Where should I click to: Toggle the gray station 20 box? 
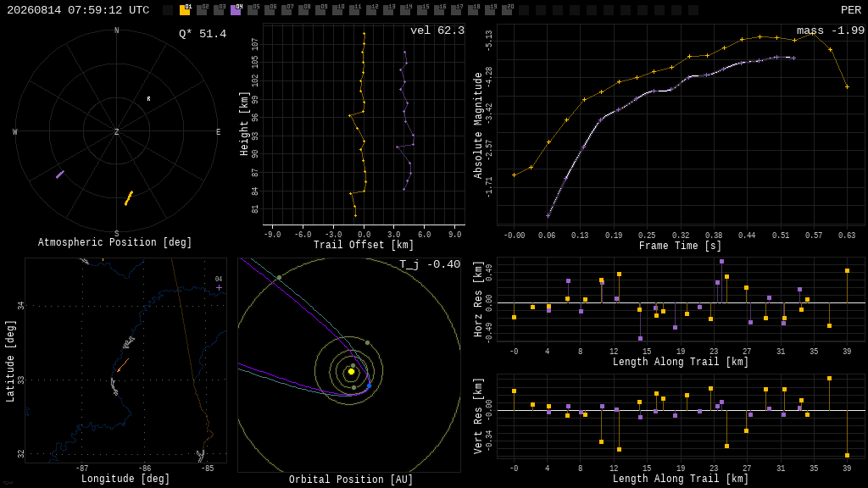tap(507, 10)
